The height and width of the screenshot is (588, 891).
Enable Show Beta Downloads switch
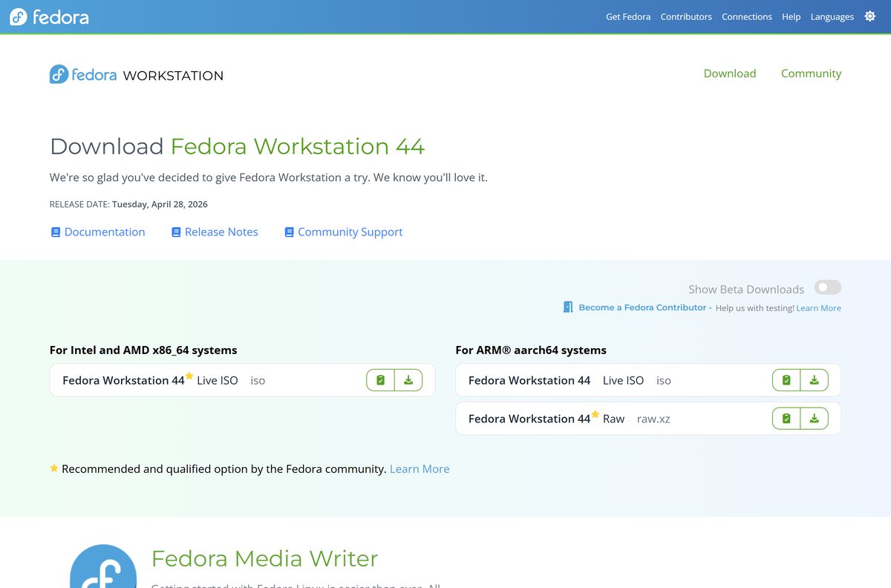pyautogui.click(x=828, y=288)
